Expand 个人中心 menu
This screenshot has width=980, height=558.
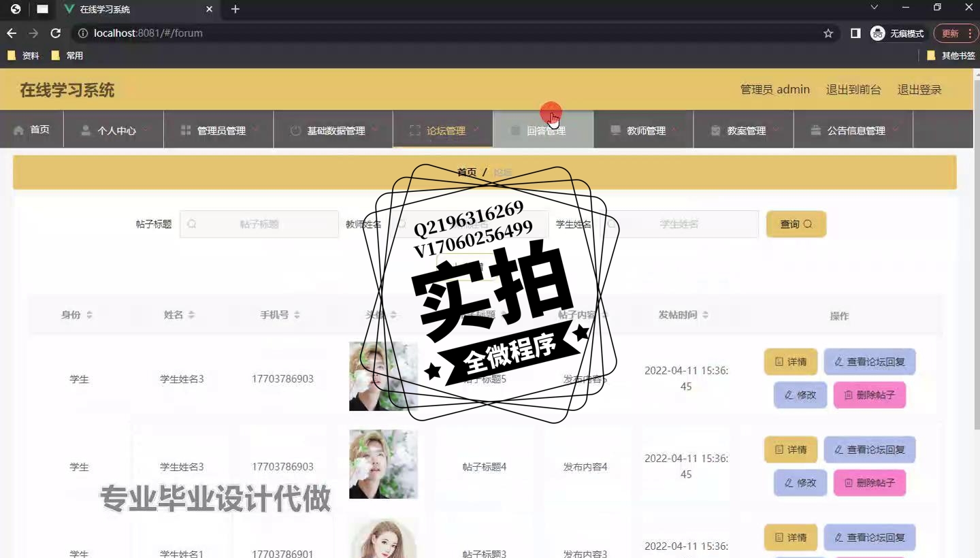[x=114, y=129]
